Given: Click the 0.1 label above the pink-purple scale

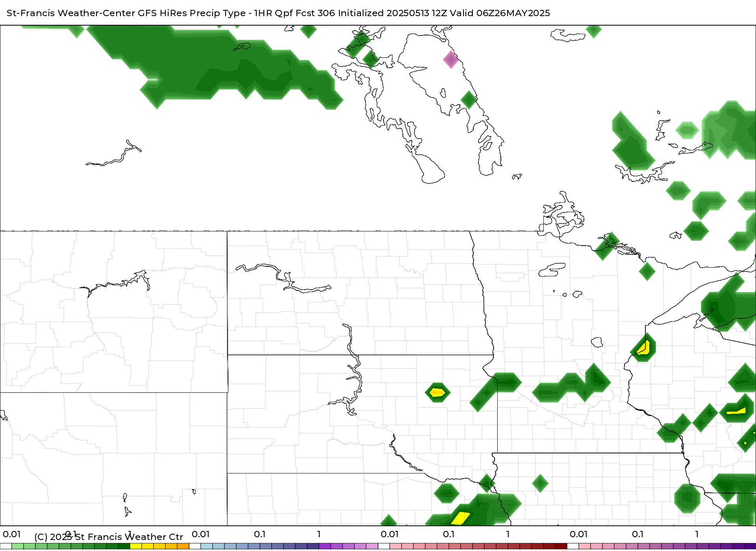Looking at the screenshot, I should coord(638,534).
